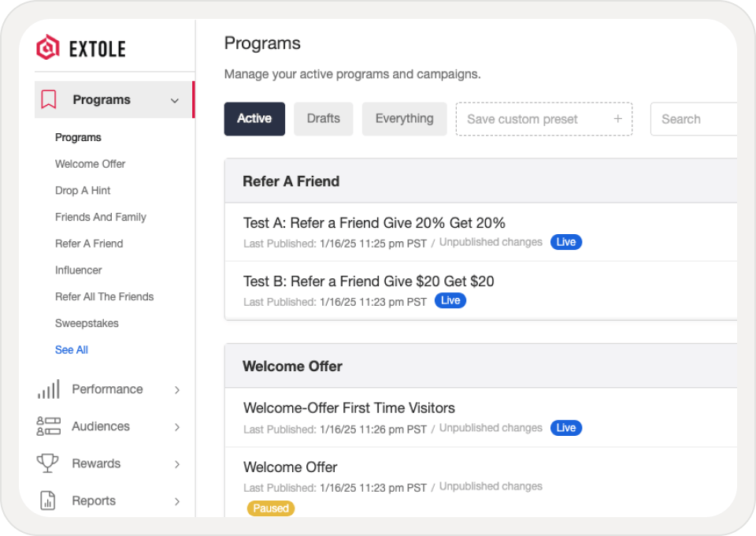Click the Reports document icon
The width and height of the screenshot is (756, 536).
pos(48,501)
